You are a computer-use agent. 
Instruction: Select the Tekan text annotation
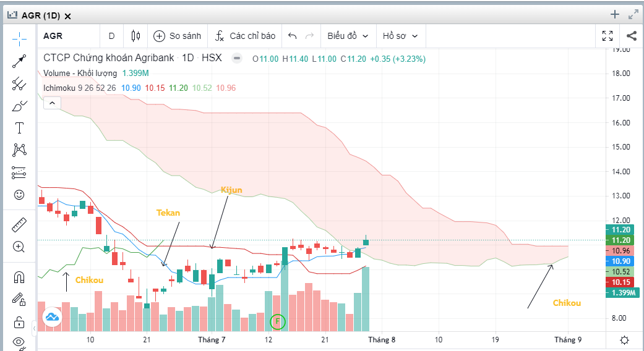(x=168, y=213)
